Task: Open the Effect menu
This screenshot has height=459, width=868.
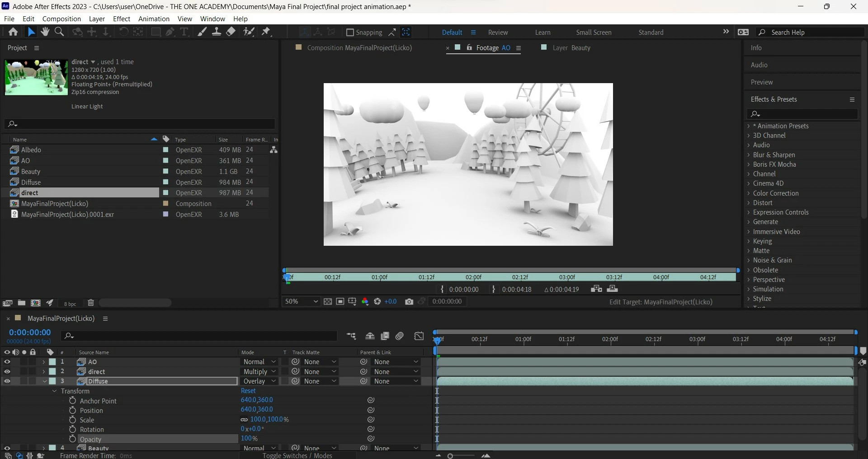Action: click(x=122, y=19)
